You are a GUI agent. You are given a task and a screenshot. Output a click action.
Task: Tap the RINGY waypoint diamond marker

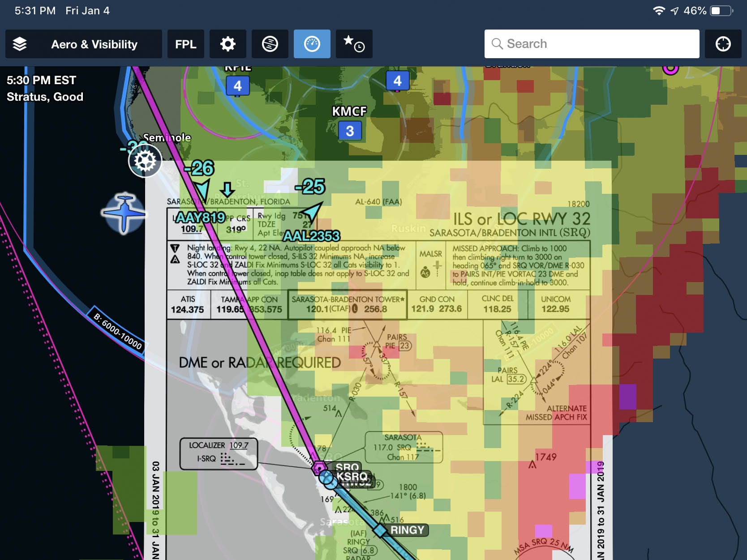coord(380,531)
